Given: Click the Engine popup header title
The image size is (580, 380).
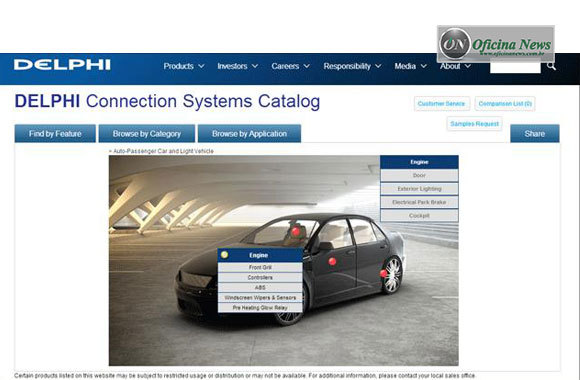Looking at the screenshot, I should coord(259,255).
